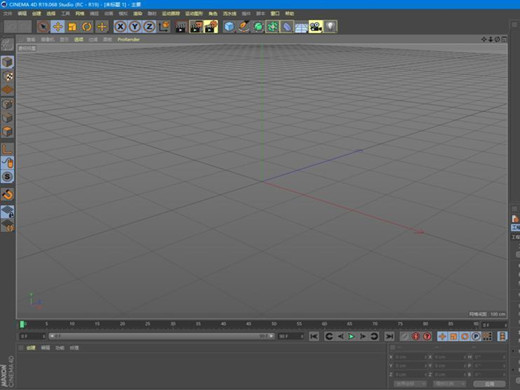Switch to Points mode
Viewport: 520px width, 390px height.
(x=7, y=104)
